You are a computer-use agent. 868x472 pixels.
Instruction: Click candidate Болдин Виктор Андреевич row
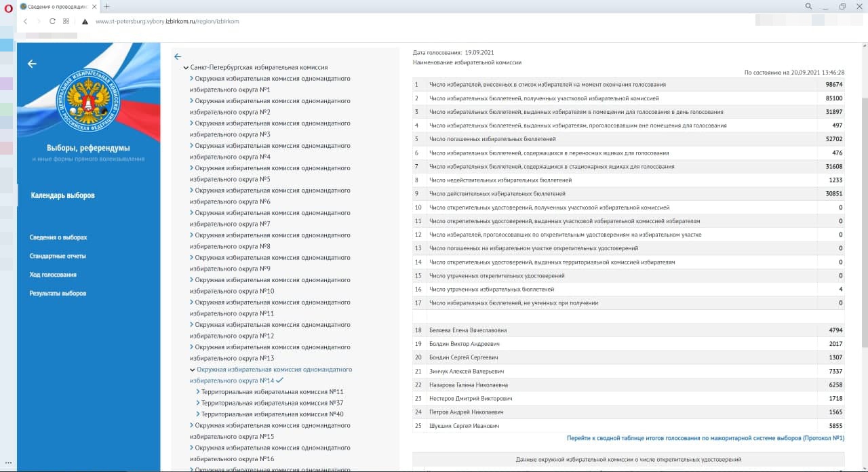click(629, 344)
